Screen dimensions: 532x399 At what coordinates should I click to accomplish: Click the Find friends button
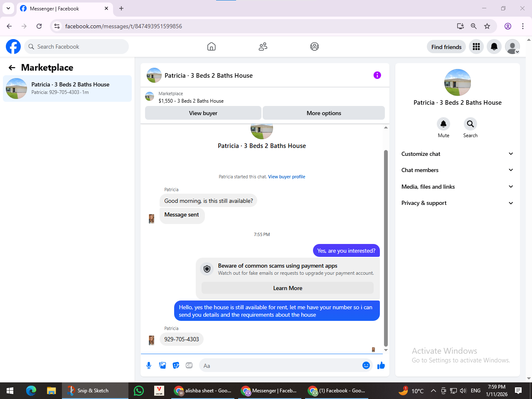click(x=446, y=47)
